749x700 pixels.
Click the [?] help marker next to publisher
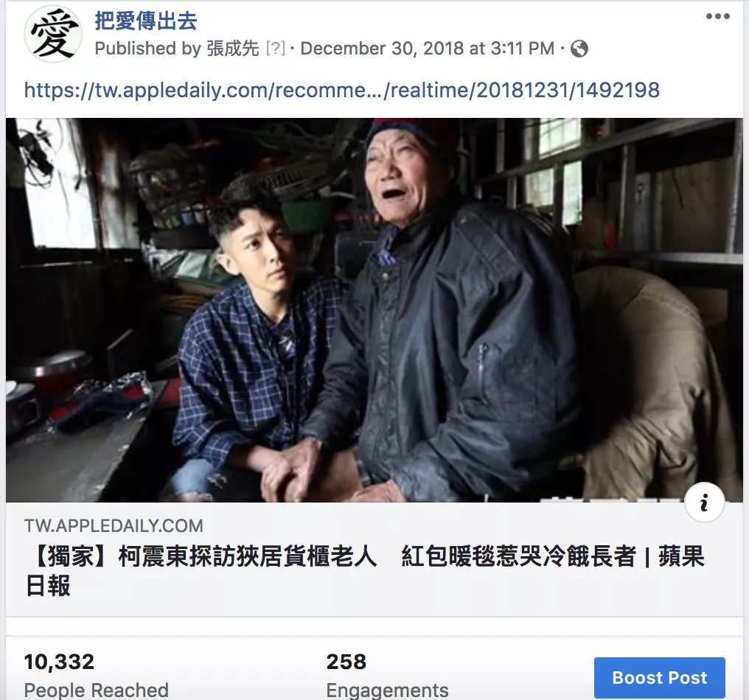(x=275, y=49)
